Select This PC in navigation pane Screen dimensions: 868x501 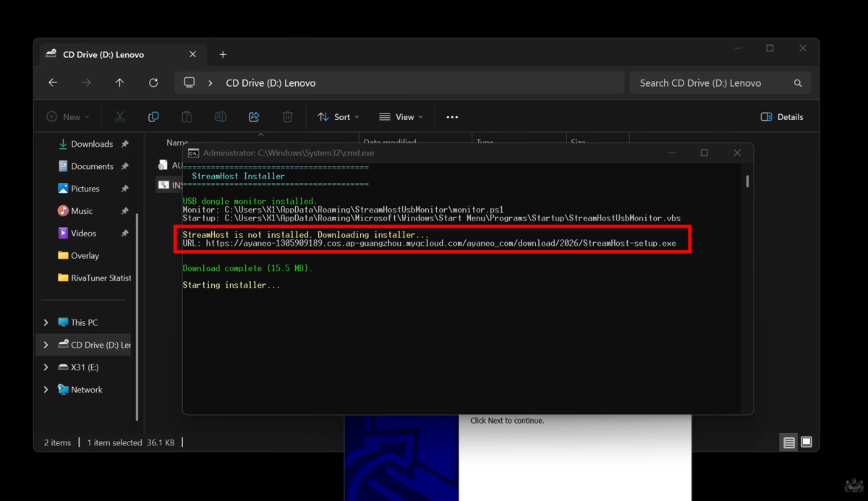pos(84,322)
